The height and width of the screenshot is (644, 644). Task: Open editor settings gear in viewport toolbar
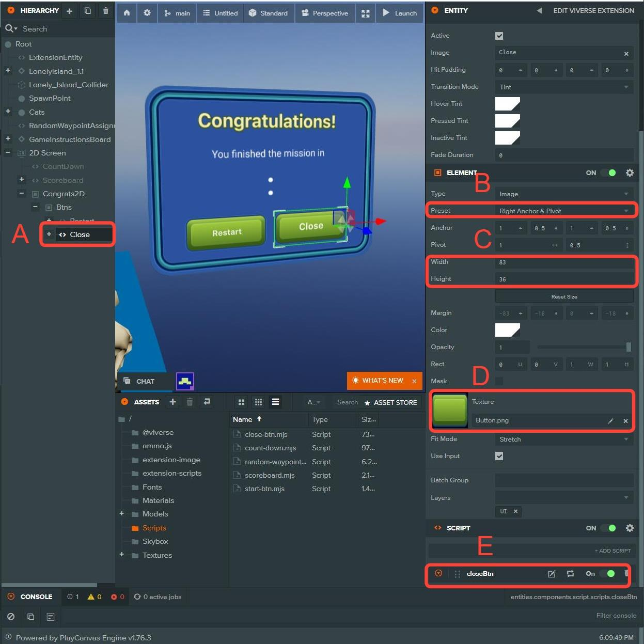pos(147,13)
